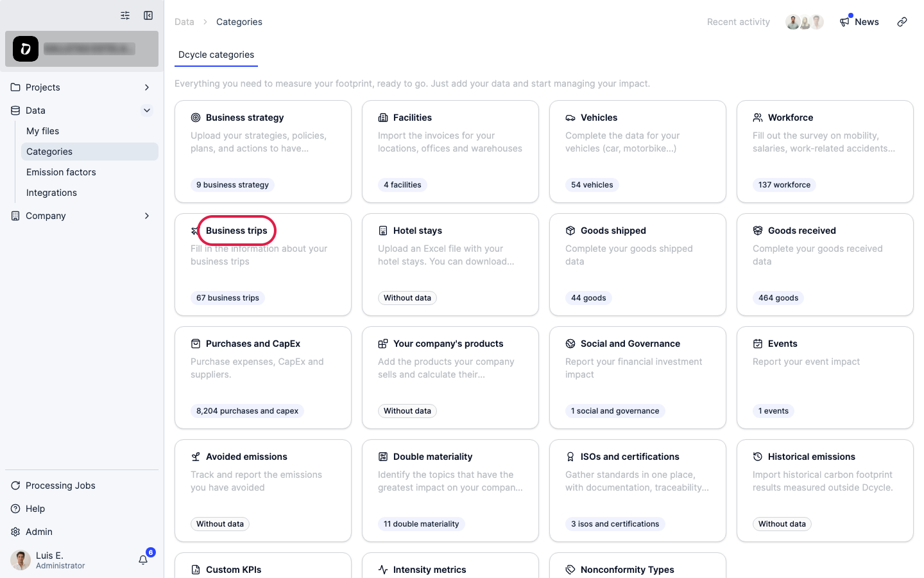This screenshot has width=924, height=578.
Task: Click the '11 double materiality' badge
Action: coord(422,524)
